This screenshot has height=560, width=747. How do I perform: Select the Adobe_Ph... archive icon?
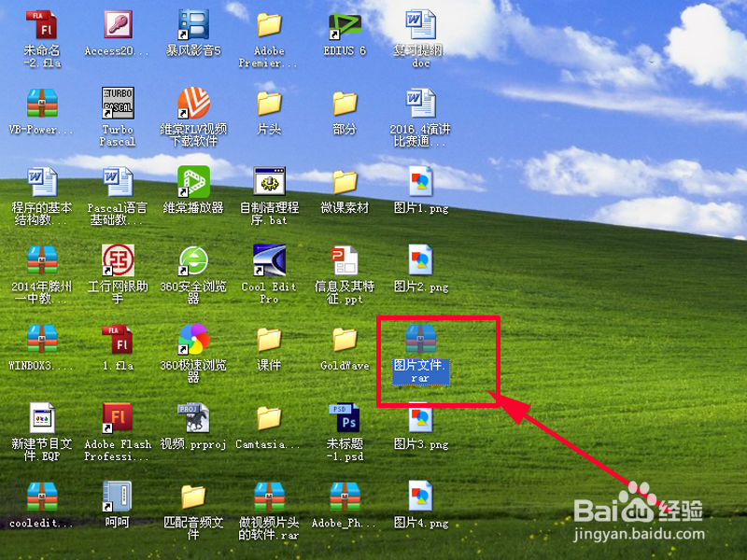[345, 497]
